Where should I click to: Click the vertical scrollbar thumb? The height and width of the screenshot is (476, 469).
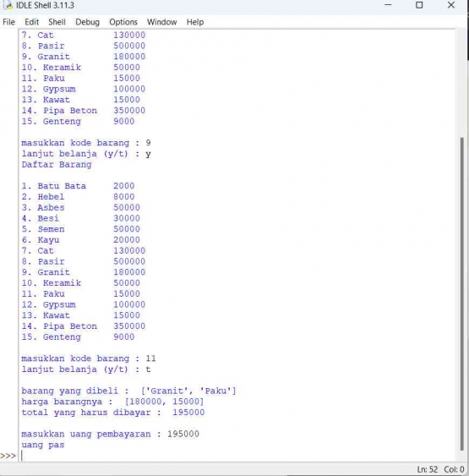461,294
